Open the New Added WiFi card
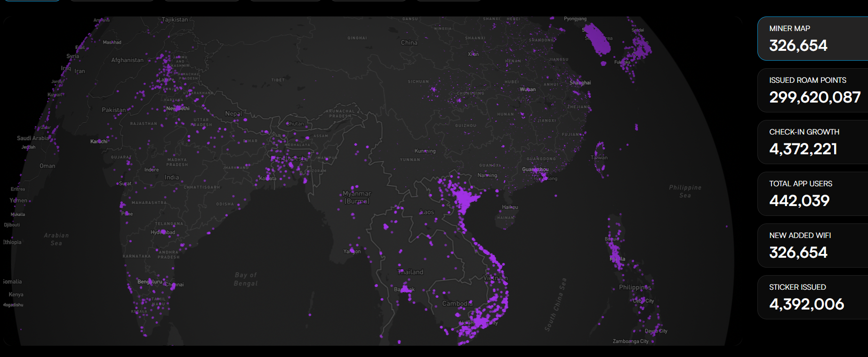The width and height of the screenshot is (868, 357). coord(812,246)
